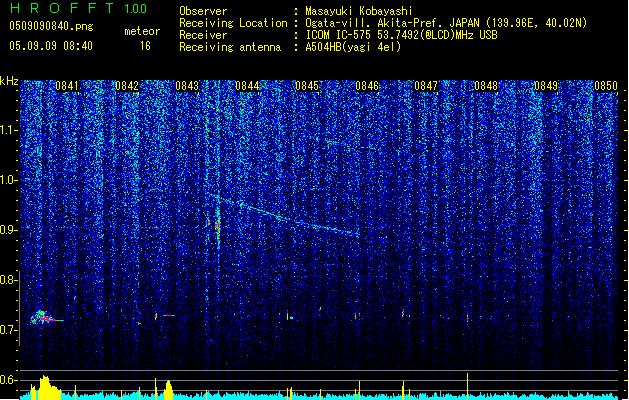Image resolution: width=629 pixels, height=400 pixels.
Task: Click the antenna value A504HB(yagi 4el)
Action: point(353,47)
